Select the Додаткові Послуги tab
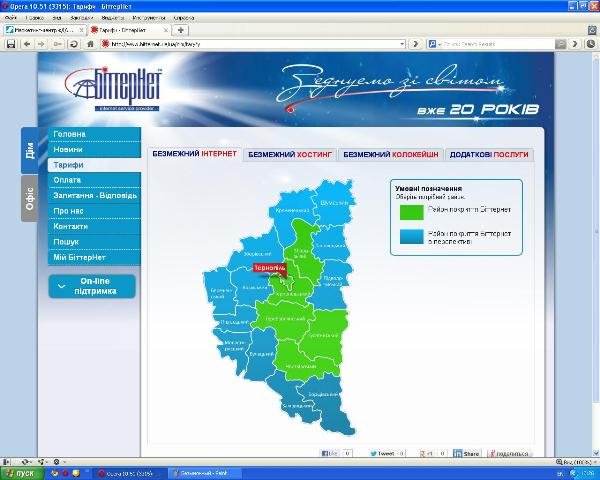The width and height of the screenshot is (600, 480). point(489,155)
